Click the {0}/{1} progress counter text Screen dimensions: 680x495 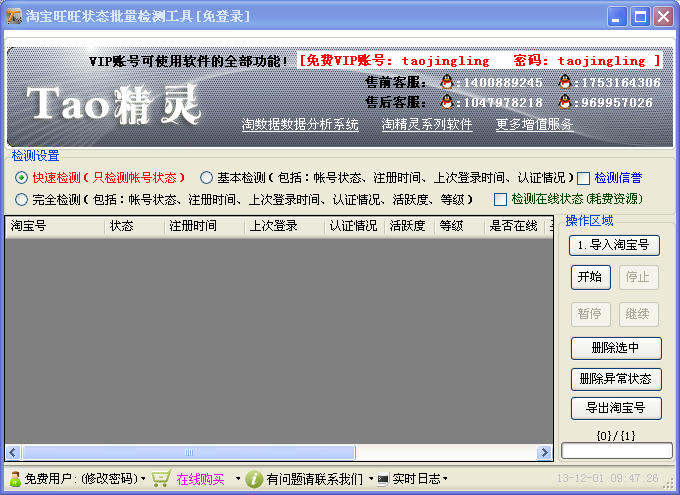click(616, 435)
